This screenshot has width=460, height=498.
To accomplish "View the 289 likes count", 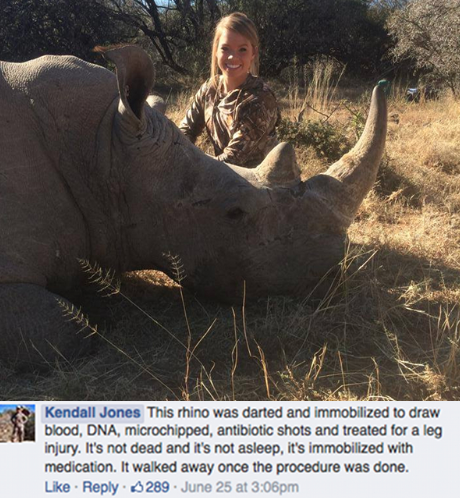I will pos(157,487).
